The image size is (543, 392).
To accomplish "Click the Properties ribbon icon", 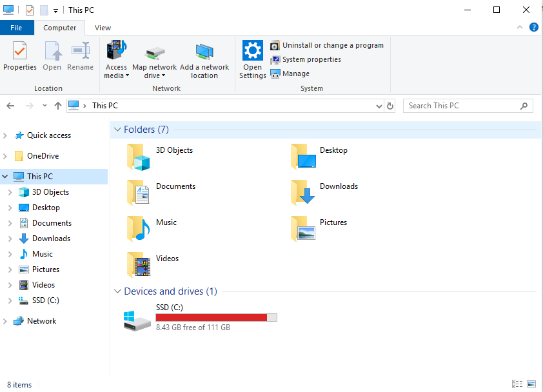I will click(x=20, y=50).
